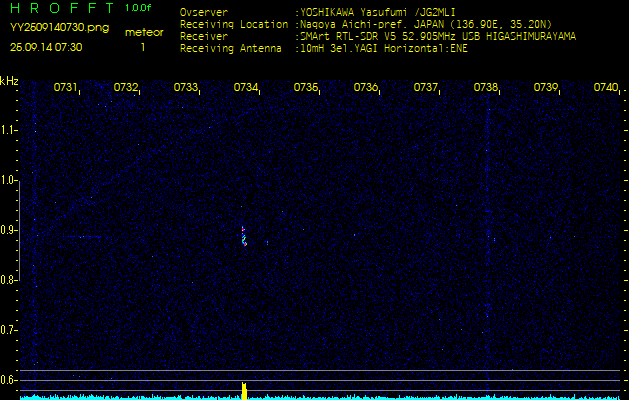
Task: Click the kHz axis unit label
Action: pyautogui.click(x=10, y=81)
